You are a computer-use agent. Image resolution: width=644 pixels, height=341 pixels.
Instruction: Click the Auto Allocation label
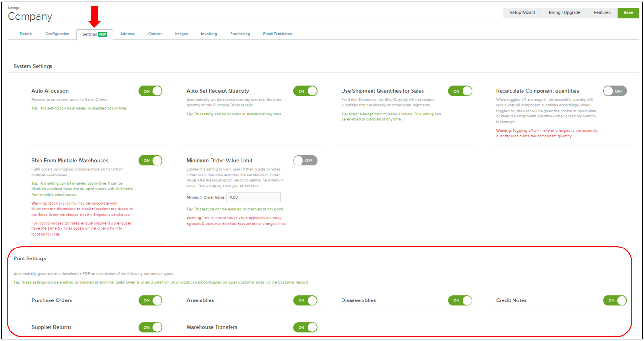click(x=50, y=91)
